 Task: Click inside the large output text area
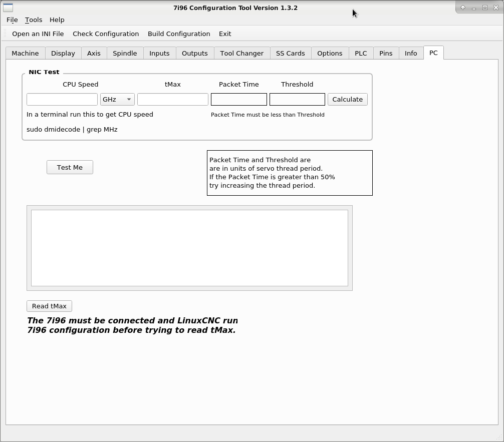coord(190,248)
